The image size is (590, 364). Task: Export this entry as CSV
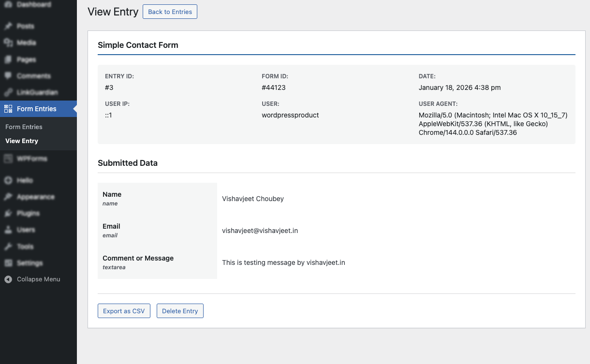(x=124, y=311)
